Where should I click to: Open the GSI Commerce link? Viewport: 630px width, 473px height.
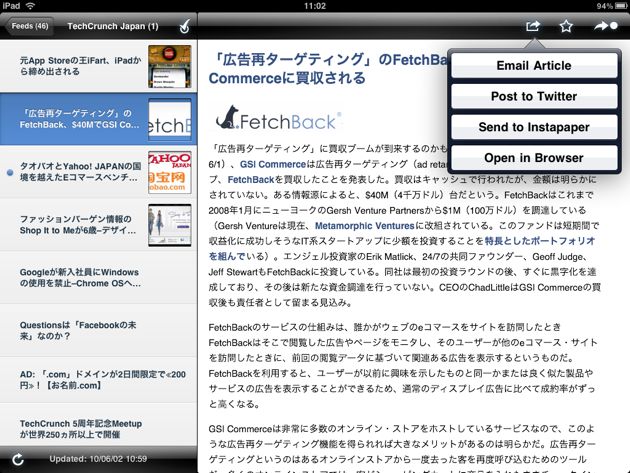coord(273,164)
